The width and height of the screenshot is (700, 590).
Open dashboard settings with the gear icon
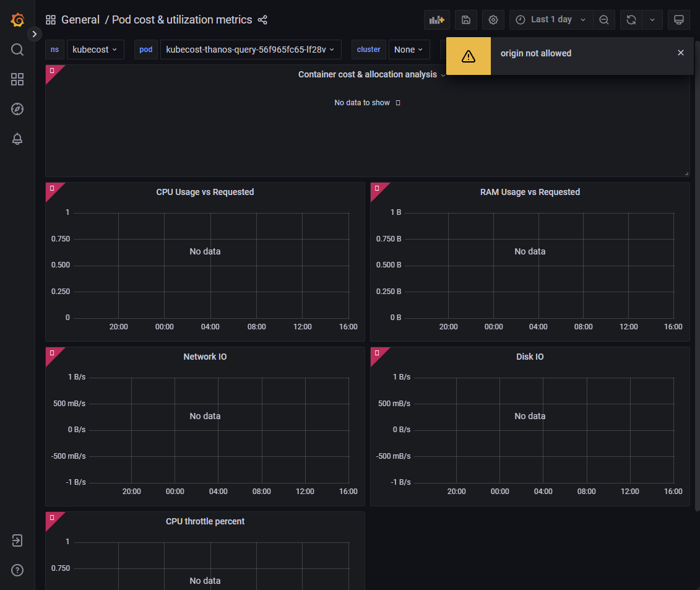[493, 20]
